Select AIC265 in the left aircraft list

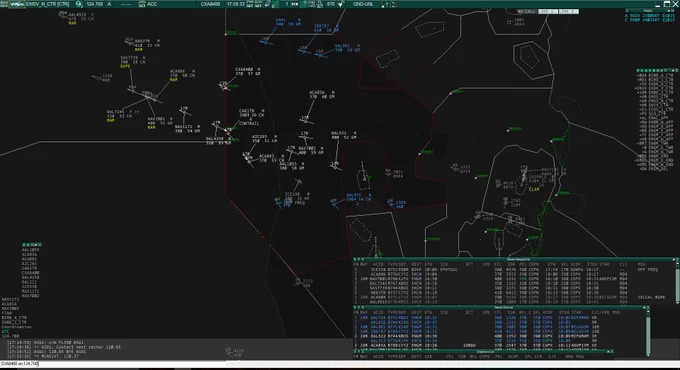coord(29,264)
